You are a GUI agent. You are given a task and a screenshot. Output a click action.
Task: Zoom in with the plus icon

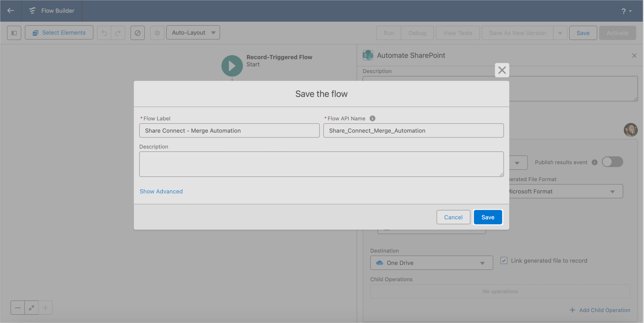[45, 308]
